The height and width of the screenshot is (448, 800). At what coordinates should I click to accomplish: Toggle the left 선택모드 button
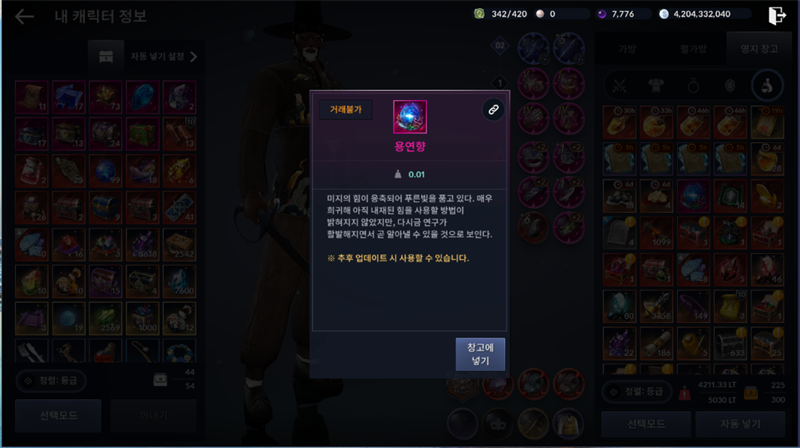[58, 416]
